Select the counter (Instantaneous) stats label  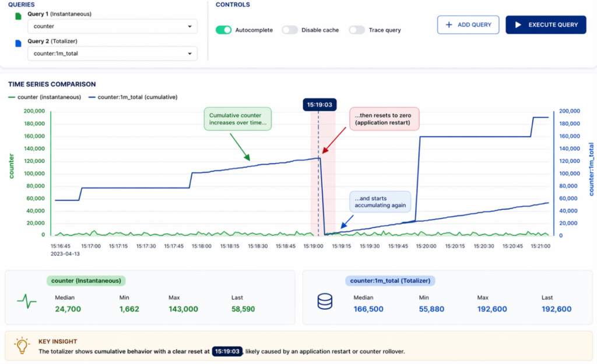pos(86,281)
